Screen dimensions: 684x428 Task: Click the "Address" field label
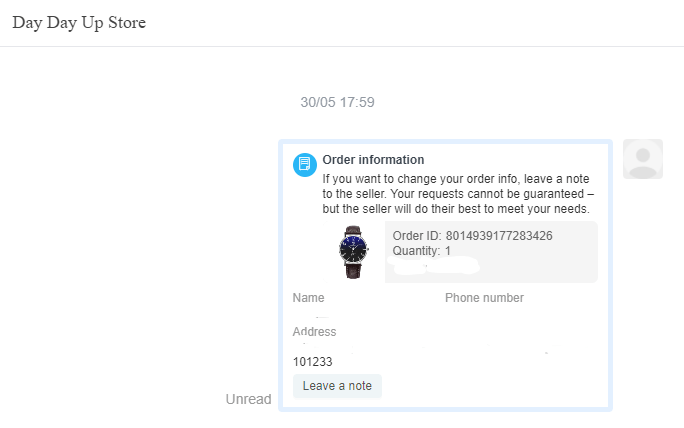coord(314,332)
